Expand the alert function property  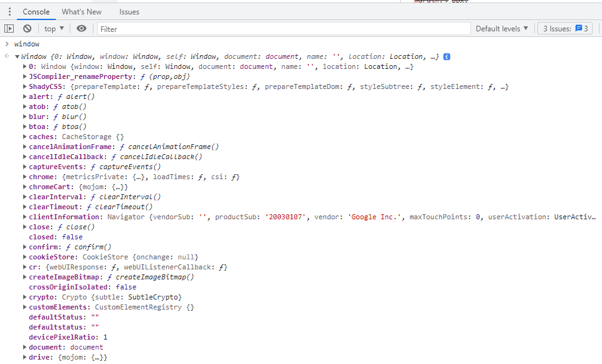point(23,96)
